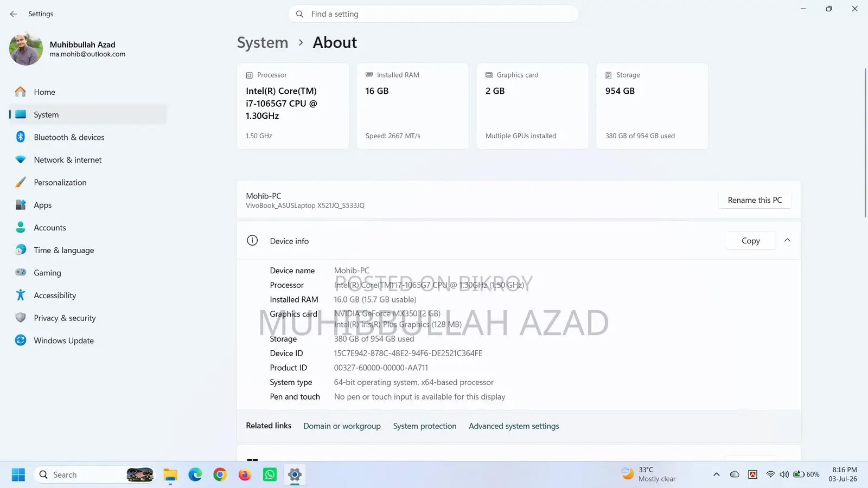Click the volume speaker tray icon
The width and height of the screenshot is (868, 488).
click(x=784, y=474)
